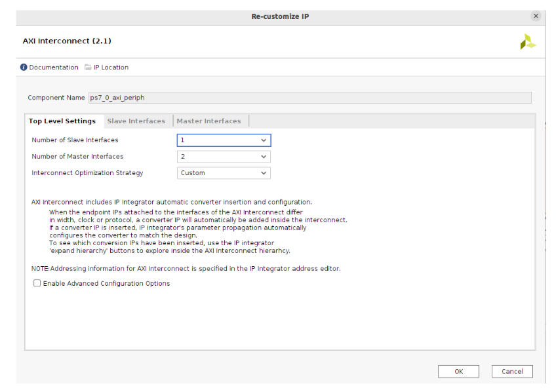This screenshot has height=392, width=556.
Task: Open the Documentation link
Action: point(54,68)
